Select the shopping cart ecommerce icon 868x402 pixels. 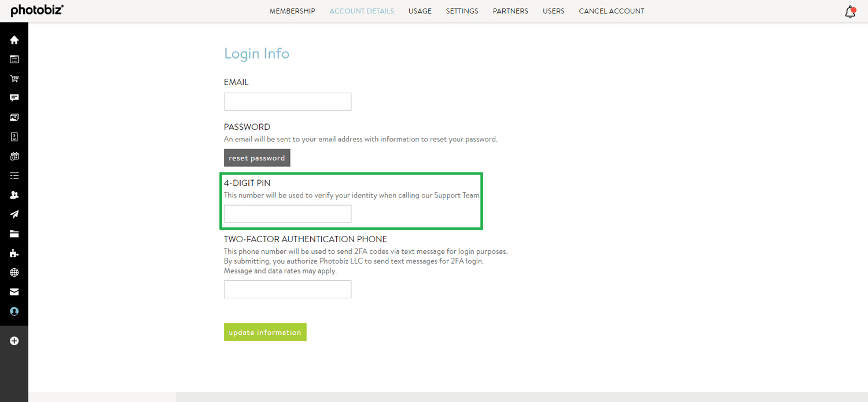coord(14,78)
